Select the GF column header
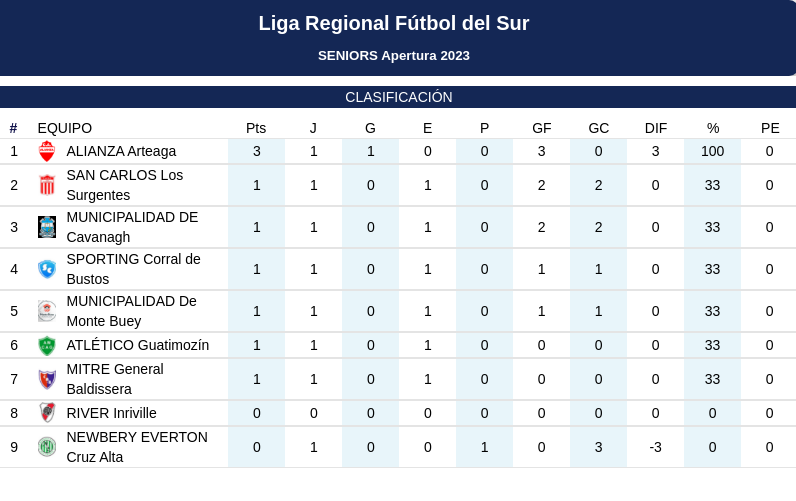The image size is (796, 501). [x=542, y=128]
